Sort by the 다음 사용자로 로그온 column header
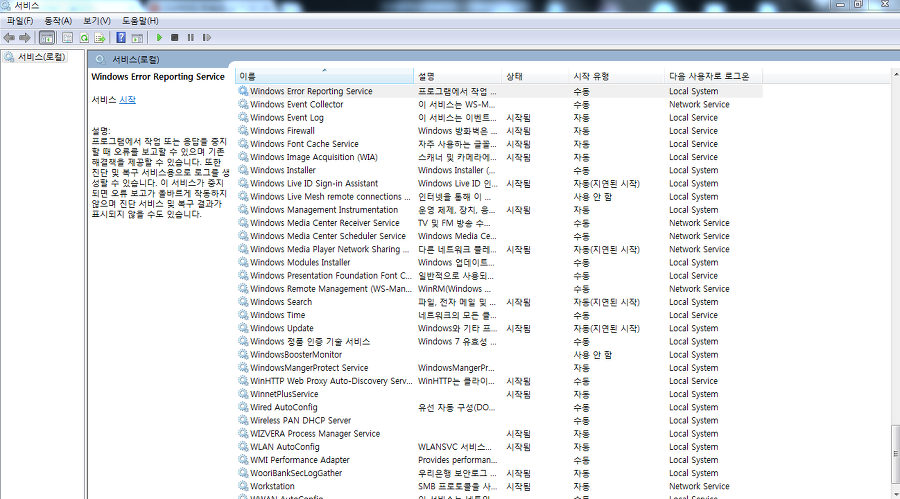The height and width of the screenshot is (499, 900). 713,76
